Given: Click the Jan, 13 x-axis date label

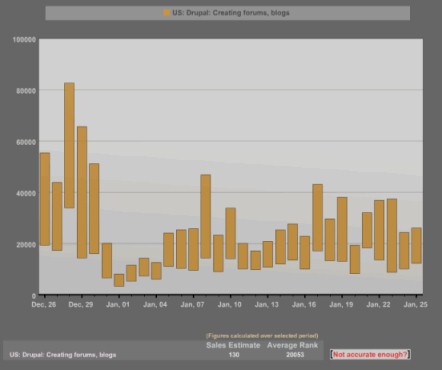Looking at the screenshot, I should [x=266, y=304].
